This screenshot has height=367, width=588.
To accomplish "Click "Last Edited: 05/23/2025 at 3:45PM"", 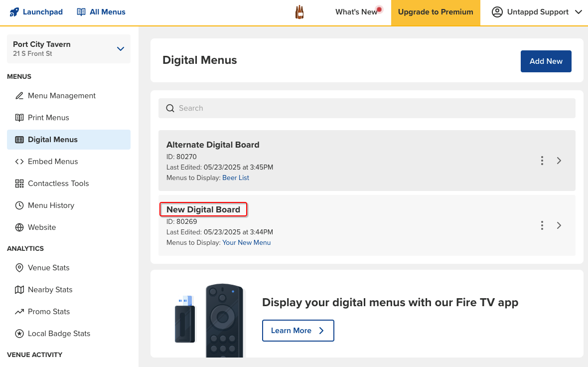I will (x=220, y=168).
